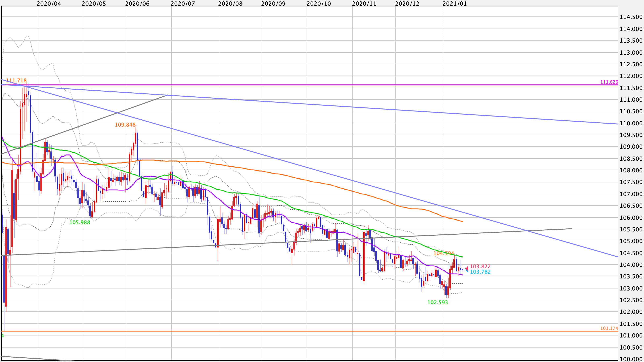The height and width of the screenshot is (362, 644).
Task: Click the 2020/07 date label
Action: (183, 3)
